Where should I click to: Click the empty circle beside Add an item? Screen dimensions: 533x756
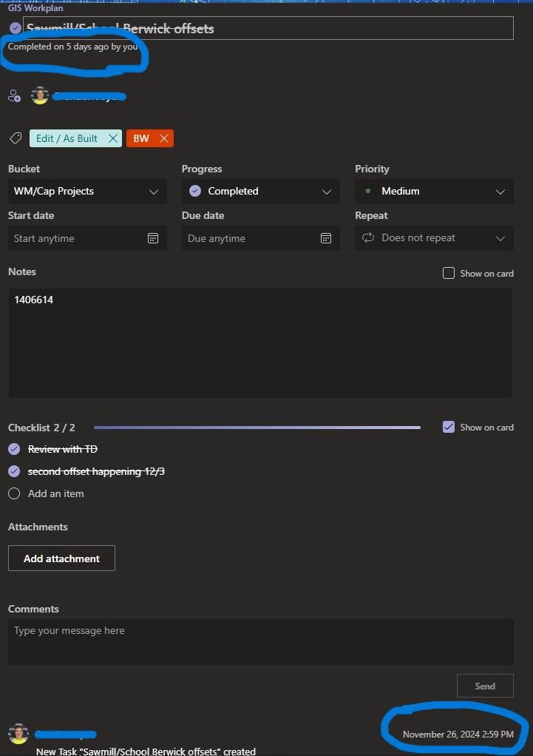[14, 493]
